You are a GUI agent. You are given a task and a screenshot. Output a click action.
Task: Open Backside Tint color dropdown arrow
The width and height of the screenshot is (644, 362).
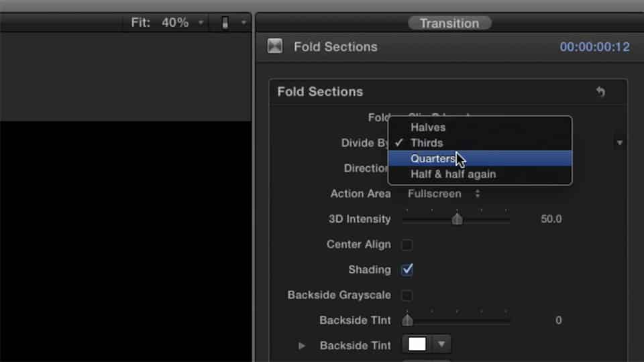click(441, 344)
